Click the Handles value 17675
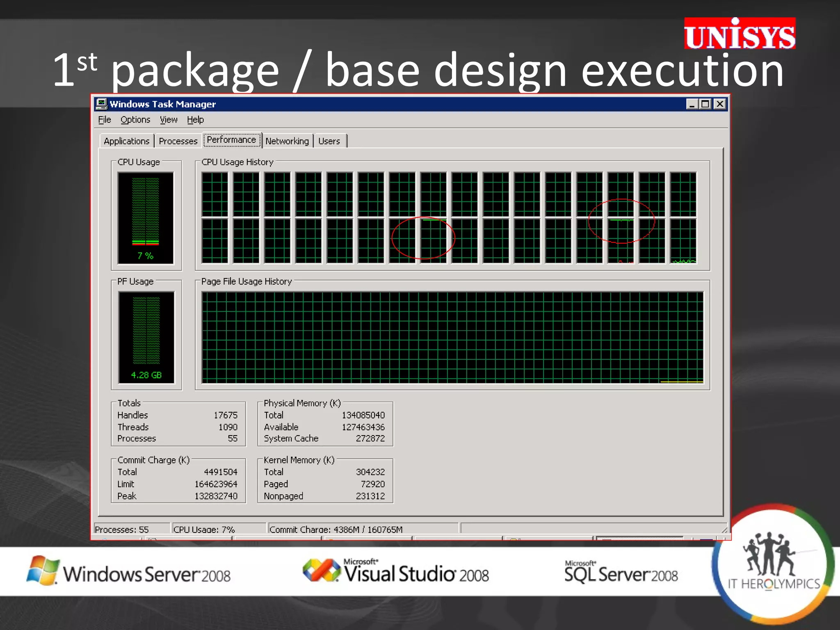This screenshot has height=630, width=840. click(x=226, y=415)
